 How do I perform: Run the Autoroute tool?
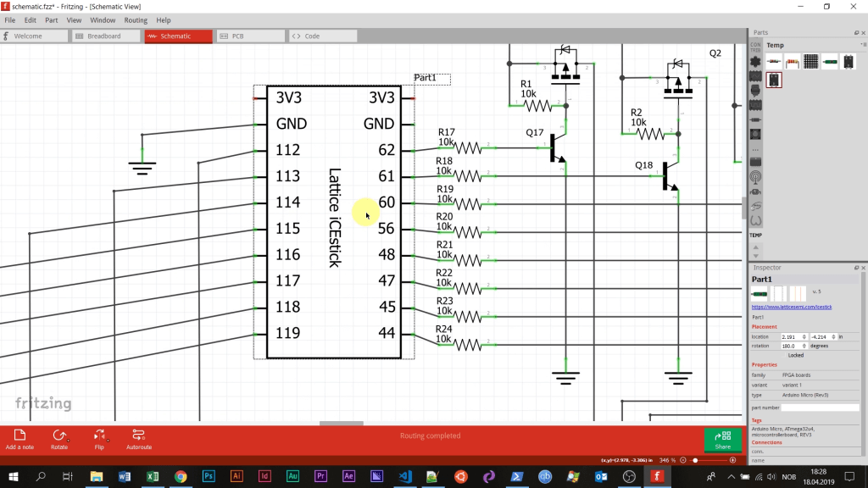coord(138,438)
